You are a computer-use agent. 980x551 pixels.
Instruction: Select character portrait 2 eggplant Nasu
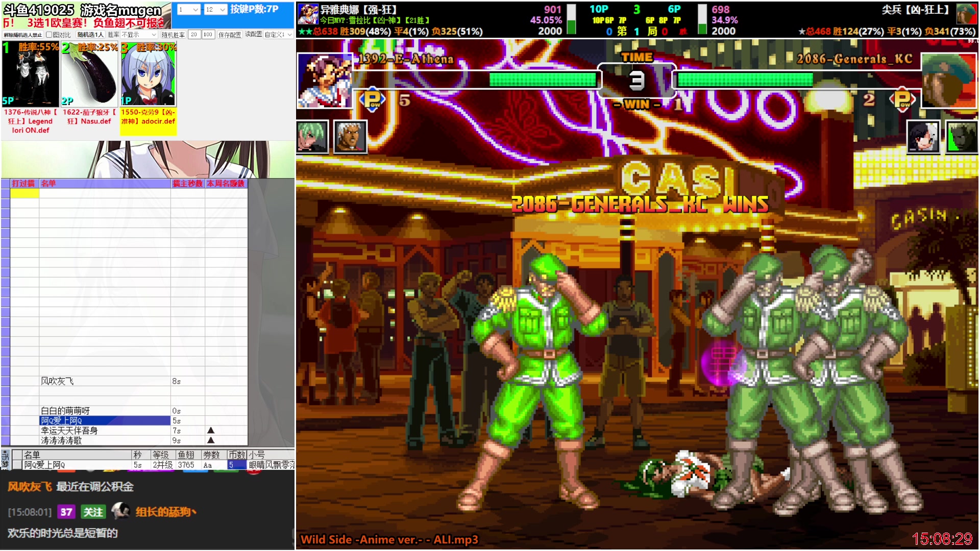pos(90,74)
